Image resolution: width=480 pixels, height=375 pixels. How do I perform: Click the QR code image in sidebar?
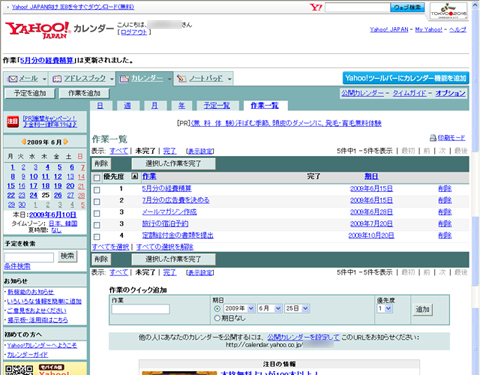(x=19, y=370)
